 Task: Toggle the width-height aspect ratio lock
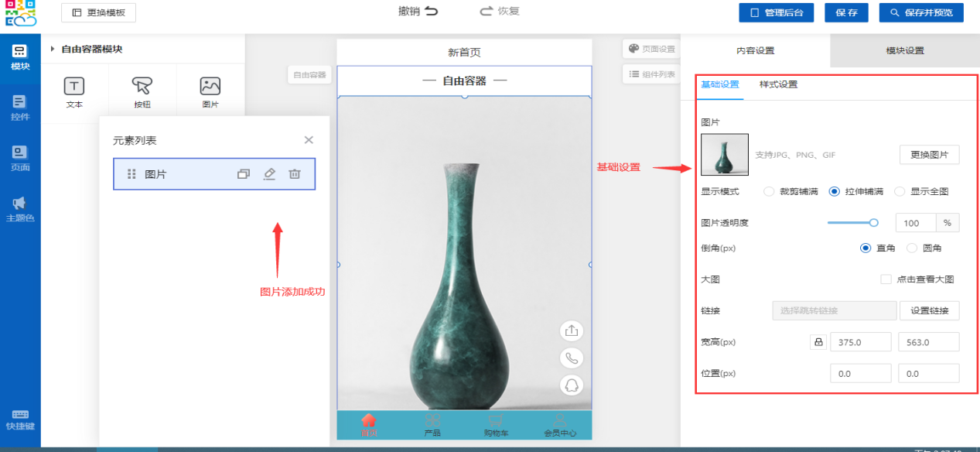tap(817, 342)
